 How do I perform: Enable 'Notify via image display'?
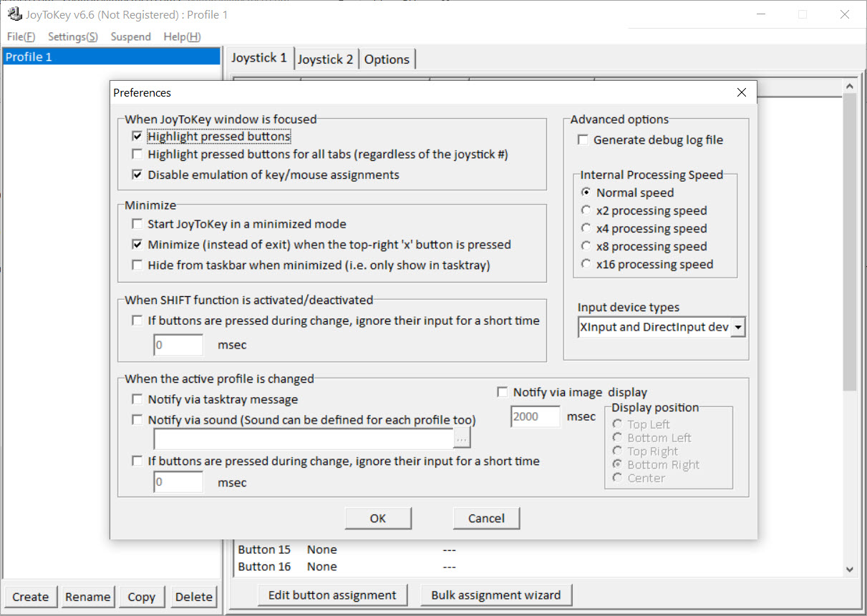[502, 391]
